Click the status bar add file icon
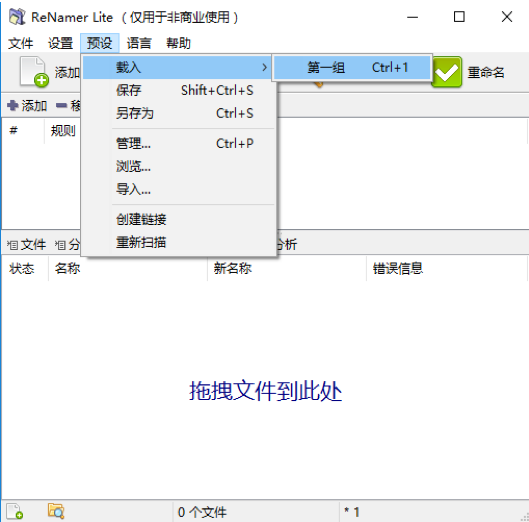Viewport: 529px width, 522px height. [15, 511]
